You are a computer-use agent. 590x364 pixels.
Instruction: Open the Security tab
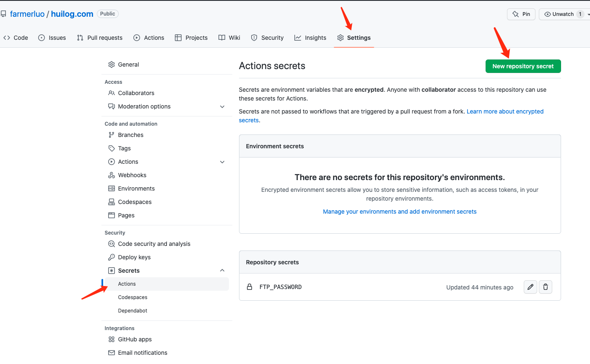coord(268,38)
